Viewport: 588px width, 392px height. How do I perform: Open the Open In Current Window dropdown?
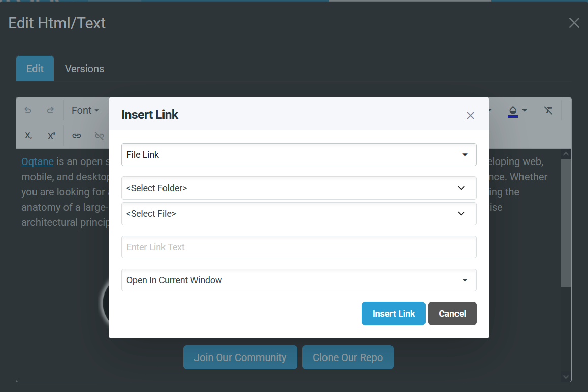coord(299,280)
